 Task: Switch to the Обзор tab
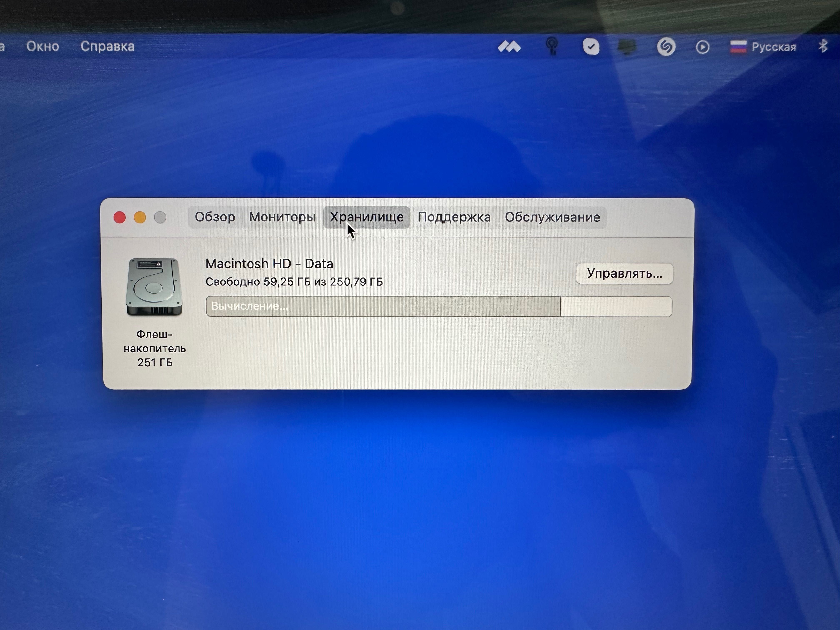point(215,217)
